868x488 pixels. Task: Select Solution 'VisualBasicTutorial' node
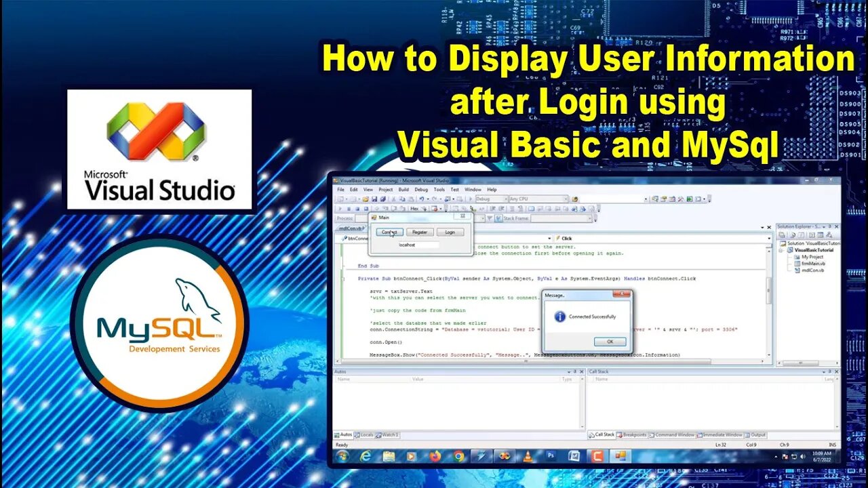tap(810, 243)
